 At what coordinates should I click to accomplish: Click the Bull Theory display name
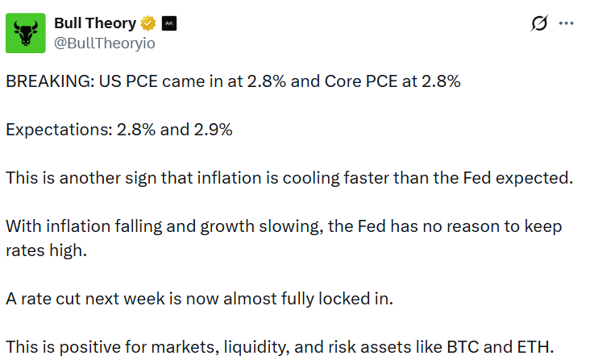tap(95, 23)
